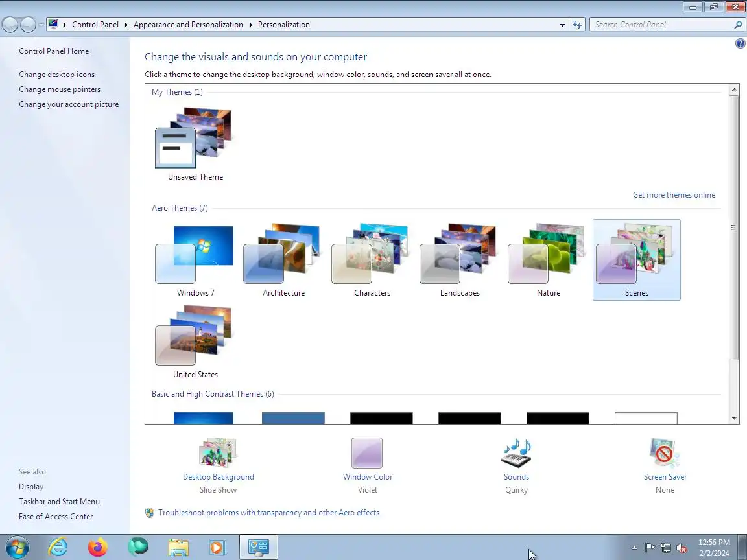Open Windows Media Player on taskbar
The width and height of the screenshot is (747, 560).
pyautogui.click(x=218, y=547)
